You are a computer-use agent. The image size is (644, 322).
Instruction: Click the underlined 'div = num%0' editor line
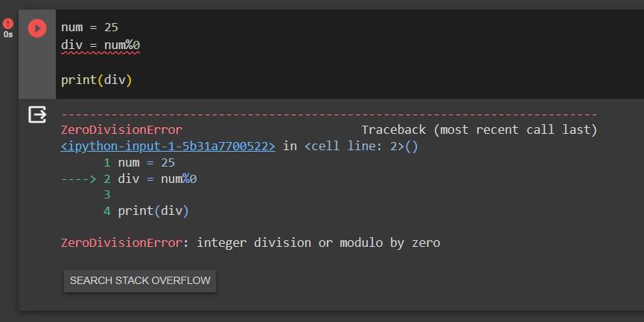(101, 45)
